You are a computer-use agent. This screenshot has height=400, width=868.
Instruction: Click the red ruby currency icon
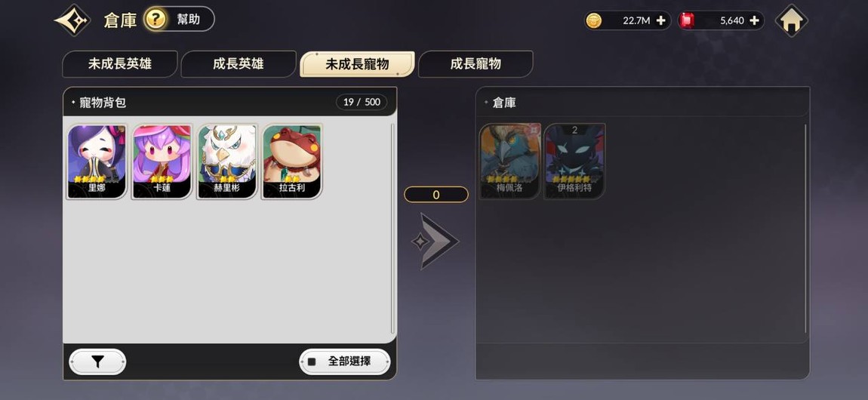pos(687,21)
